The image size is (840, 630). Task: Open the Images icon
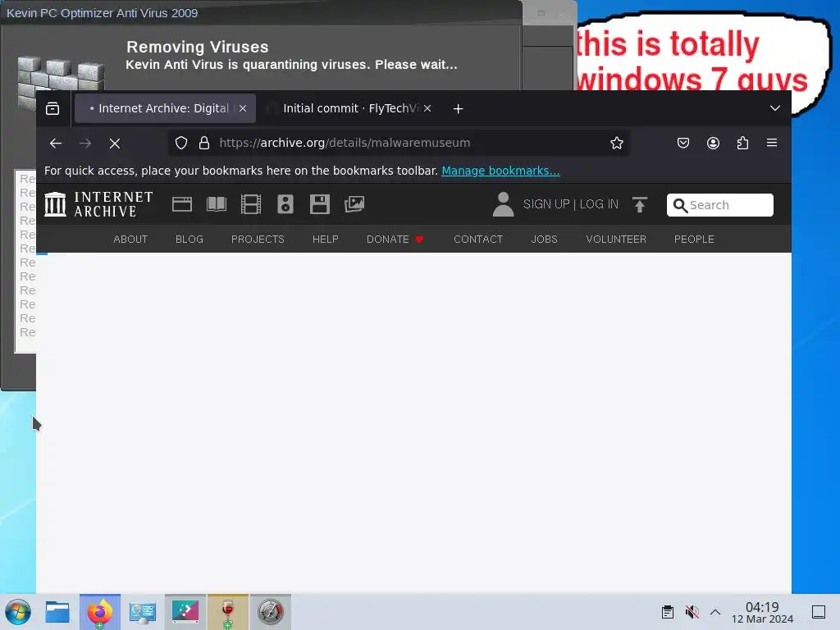pyautogui.click(x=354, y=204)
